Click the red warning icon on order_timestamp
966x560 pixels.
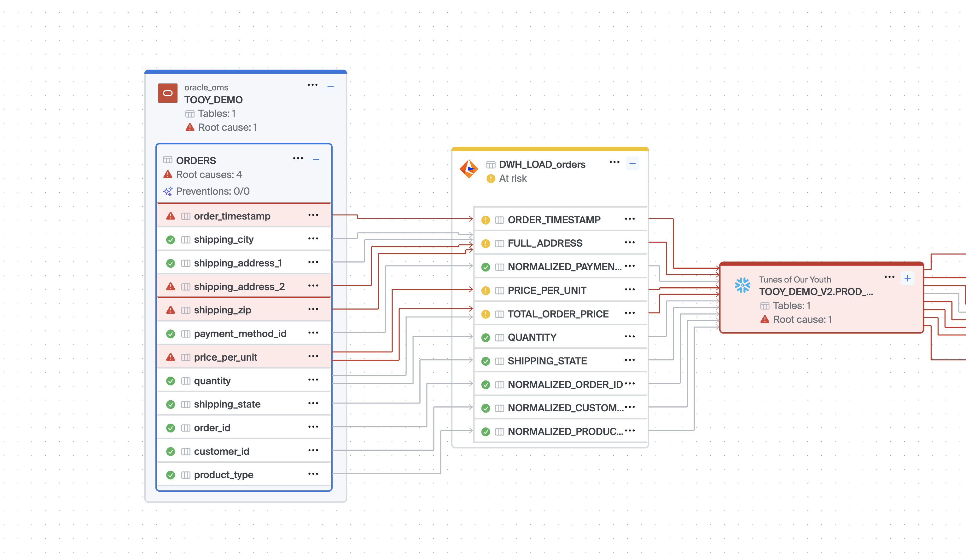pyautogui.click(x=171, y=216)
